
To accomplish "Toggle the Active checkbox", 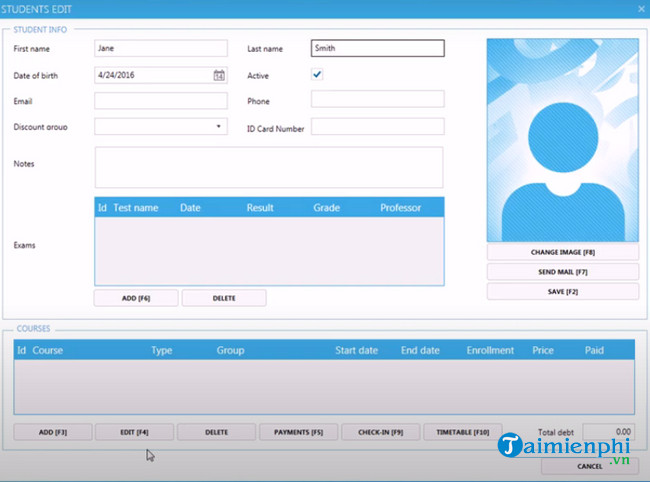I will [317, 75].
